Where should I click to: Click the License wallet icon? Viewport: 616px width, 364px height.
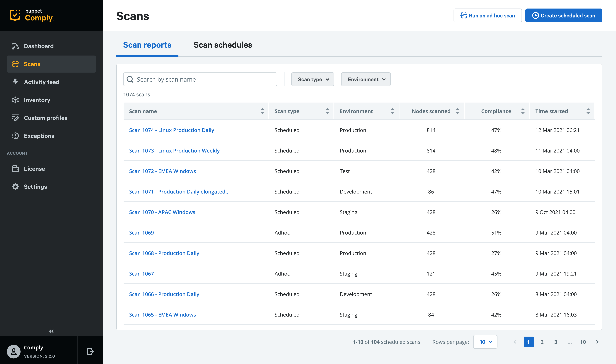(x=15, y=169)
